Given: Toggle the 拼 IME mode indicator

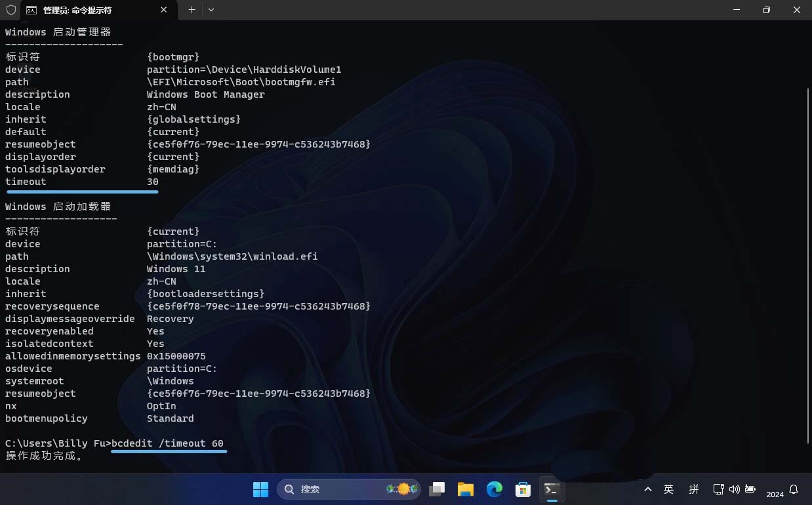Looking at the screenshot, I should click(694, 489).
